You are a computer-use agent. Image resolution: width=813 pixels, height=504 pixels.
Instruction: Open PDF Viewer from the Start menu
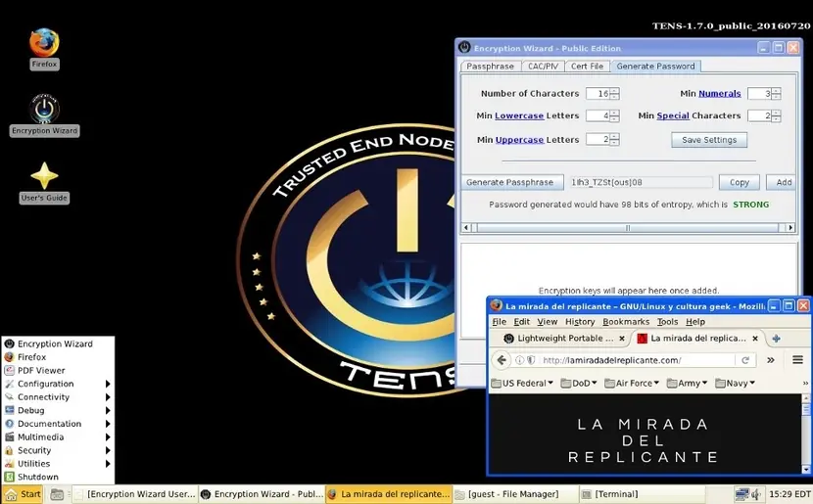click(x=57, y=370)
